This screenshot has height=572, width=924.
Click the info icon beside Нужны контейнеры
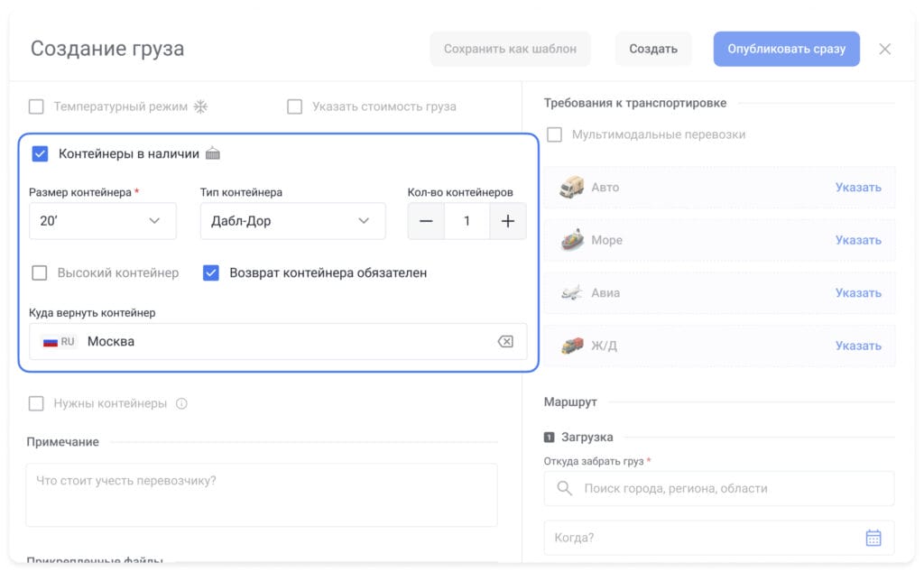click(x=181, y=403)
